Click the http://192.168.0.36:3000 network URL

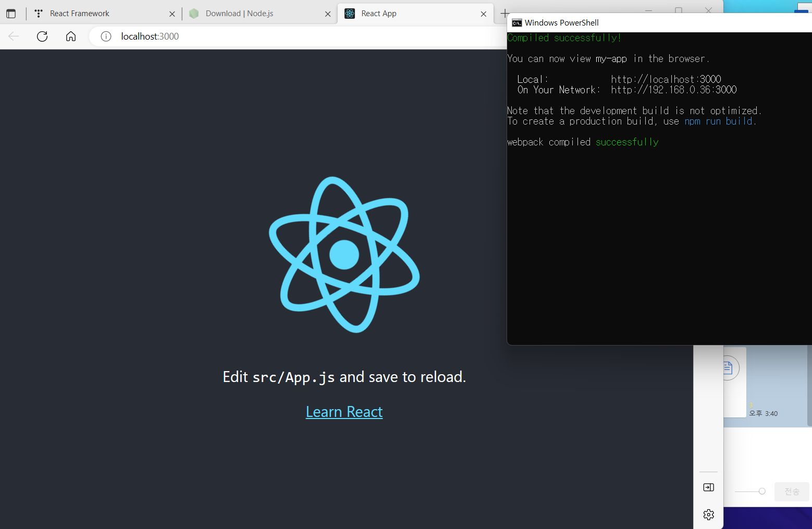(674, 90)
